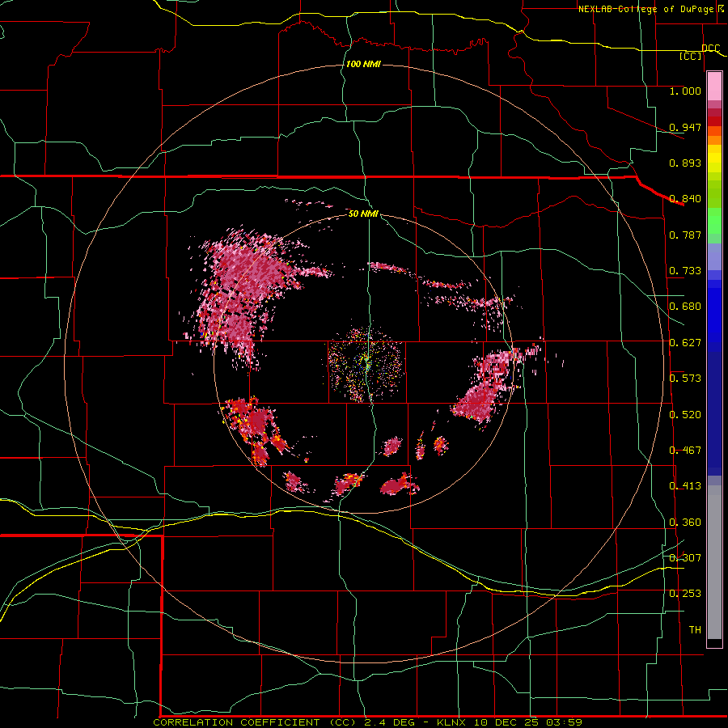Screen dimensions: 728x728
Task: Click the 50 NMI range ring label
Action: (x=363, y=214)
